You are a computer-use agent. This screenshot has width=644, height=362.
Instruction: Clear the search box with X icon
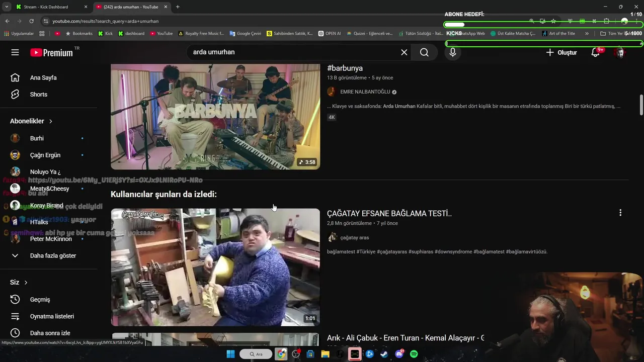pyautogui.click(x=404, y=52)
